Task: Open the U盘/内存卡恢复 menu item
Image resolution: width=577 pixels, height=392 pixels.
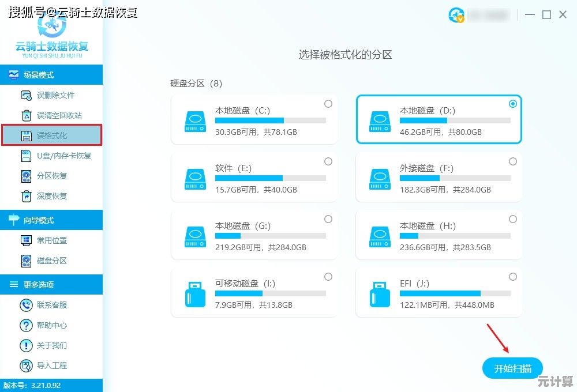Action: (51, 156)
